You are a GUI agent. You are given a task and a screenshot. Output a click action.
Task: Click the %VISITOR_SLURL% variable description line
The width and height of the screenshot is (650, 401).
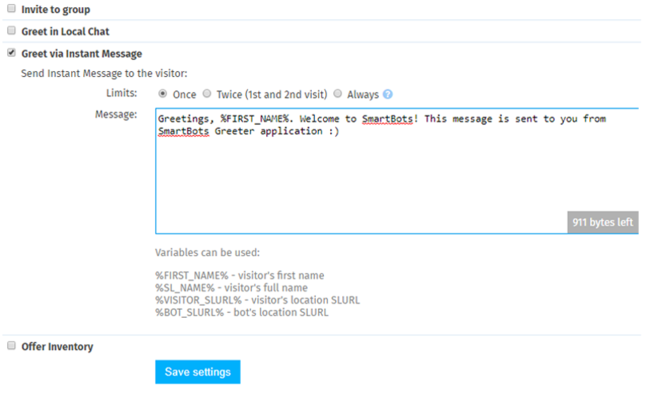pyautogui.click(x=257, y=300)
